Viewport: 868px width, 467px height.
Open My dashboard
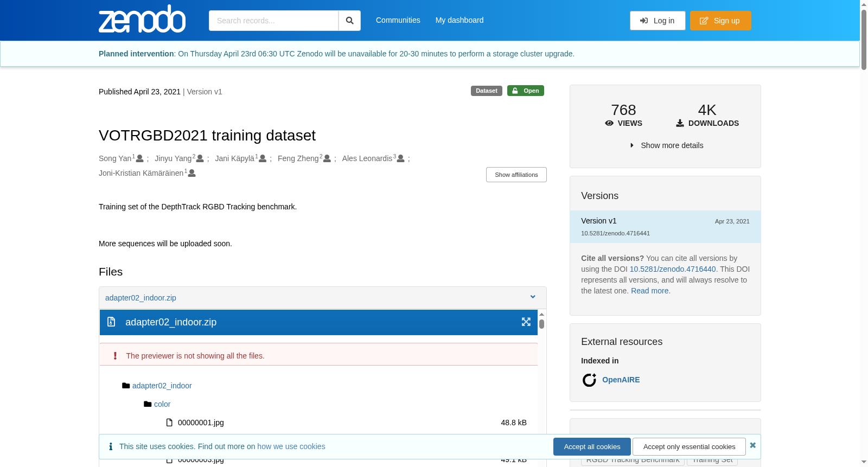click(459, 20)
